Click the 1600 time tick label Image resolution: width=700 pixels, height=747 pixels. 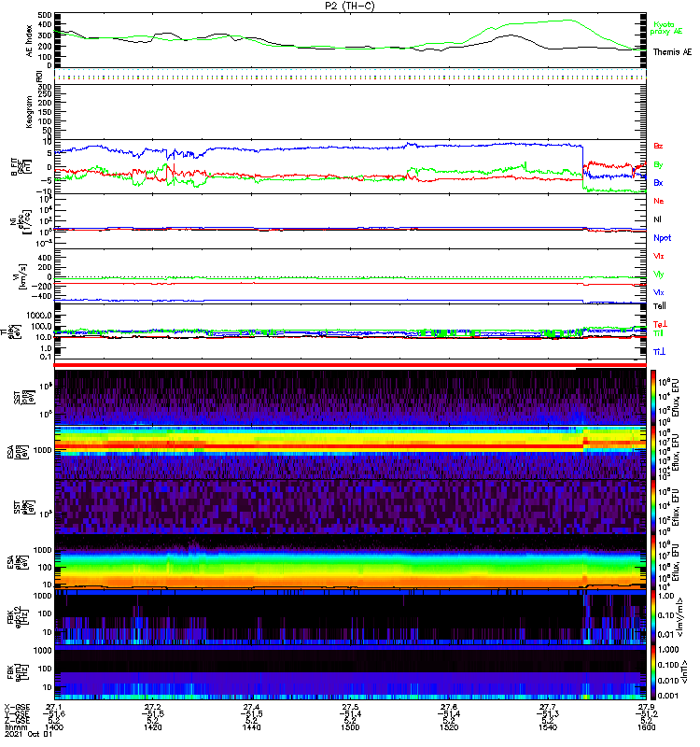click(x=646, y=727)
